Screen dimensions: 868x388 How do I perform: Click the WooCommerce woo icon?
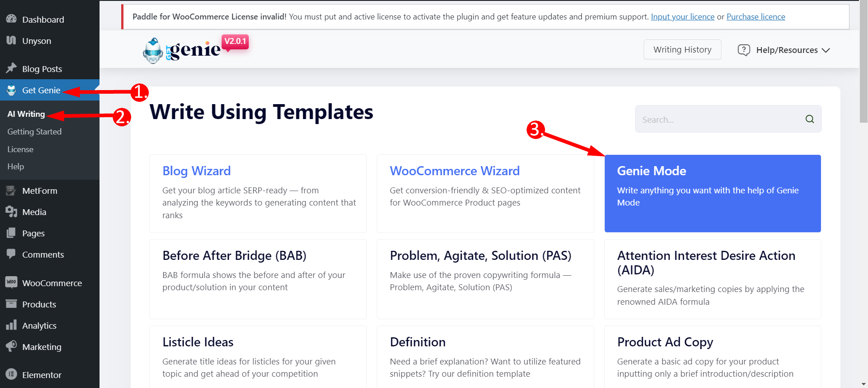pos(11,283)
